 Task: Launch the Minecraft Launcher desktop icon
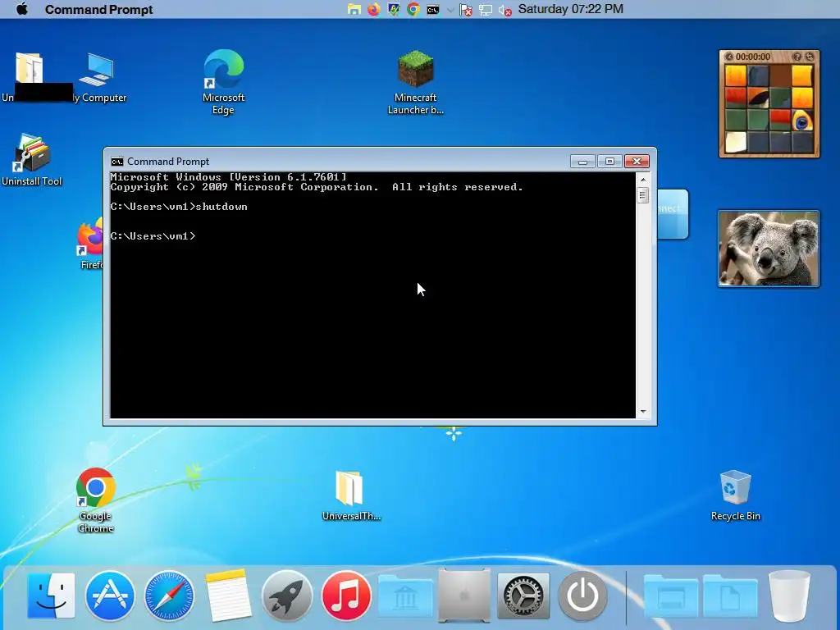click(416, 82)
